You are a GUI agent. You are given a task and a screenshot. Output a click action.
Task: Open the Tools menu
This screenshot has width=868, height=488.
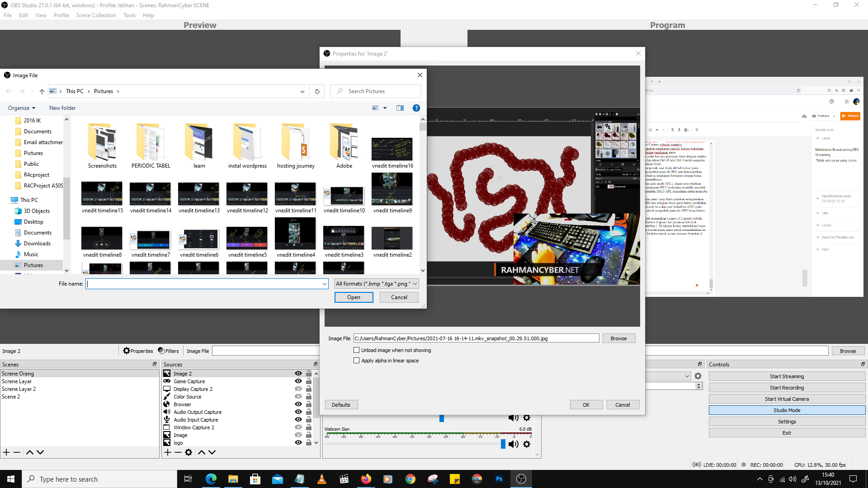point(129,15)
